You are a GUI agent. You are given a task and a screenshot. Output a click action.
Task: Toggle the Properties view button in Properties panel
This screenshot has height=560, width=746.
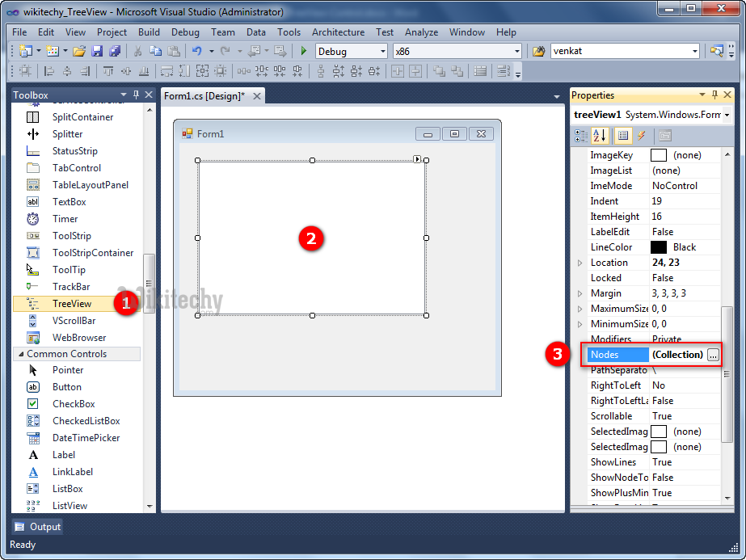point(623,136)
